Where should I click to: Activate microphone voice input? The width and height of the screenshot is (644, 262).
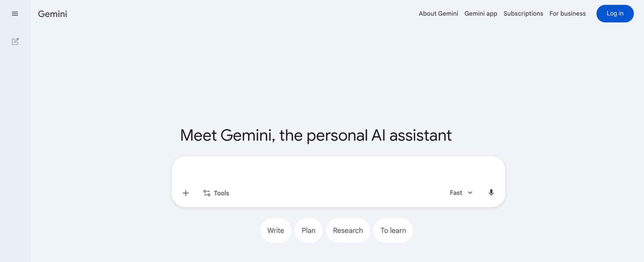pyautogui.click(x=491, y=192)
